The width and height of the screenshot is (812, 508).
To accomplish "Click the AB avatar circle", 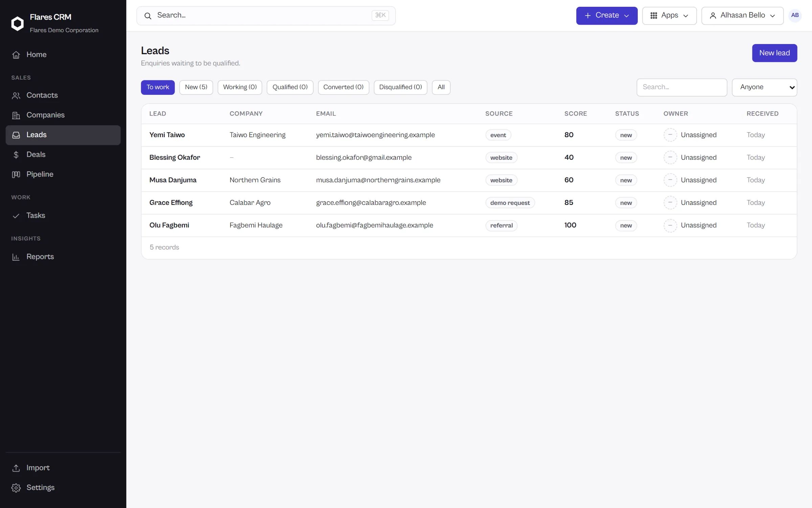I will 795,15.
